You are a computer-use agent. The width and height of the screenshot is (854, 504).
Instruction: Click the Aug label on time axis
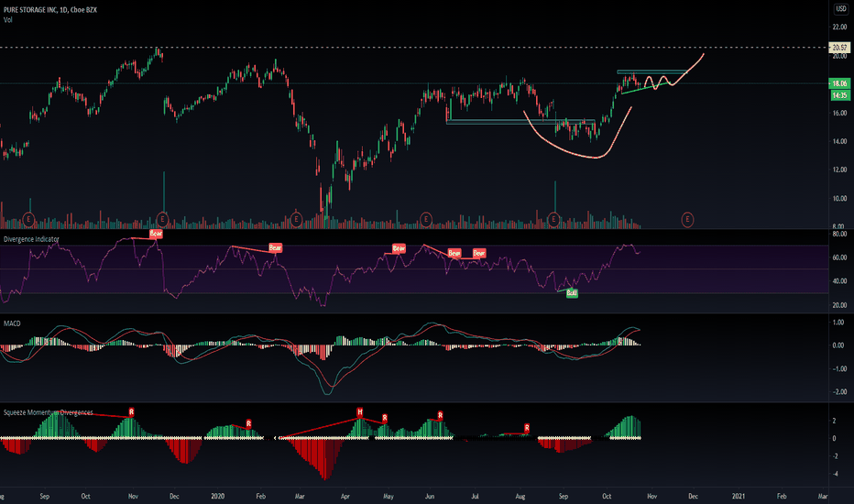520,497
